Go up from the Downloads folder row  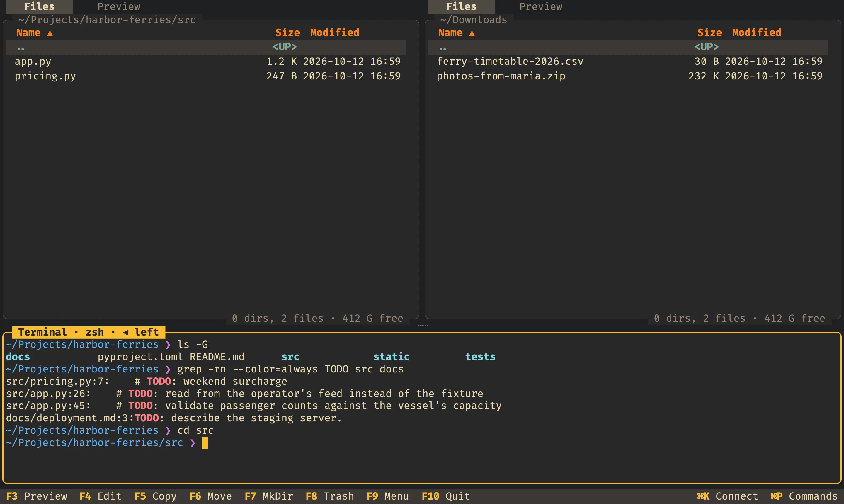pos(627,47)
